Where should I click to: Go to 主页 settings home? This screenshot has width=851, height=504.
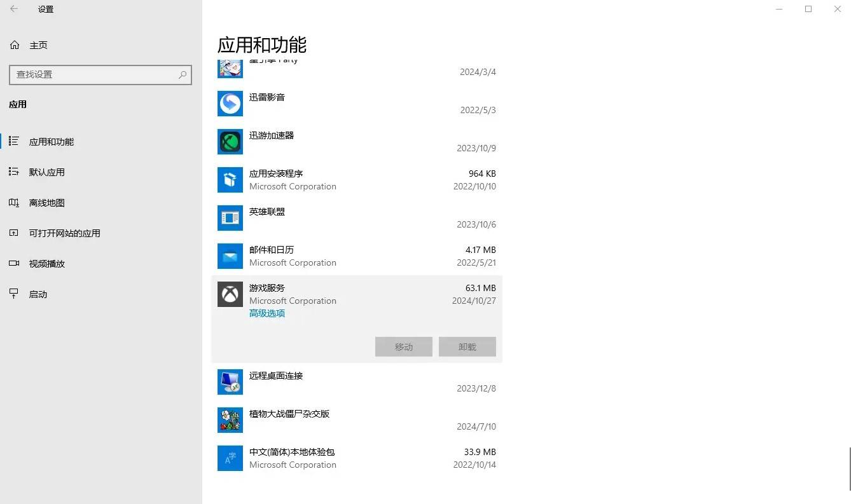tap(101, 45)
